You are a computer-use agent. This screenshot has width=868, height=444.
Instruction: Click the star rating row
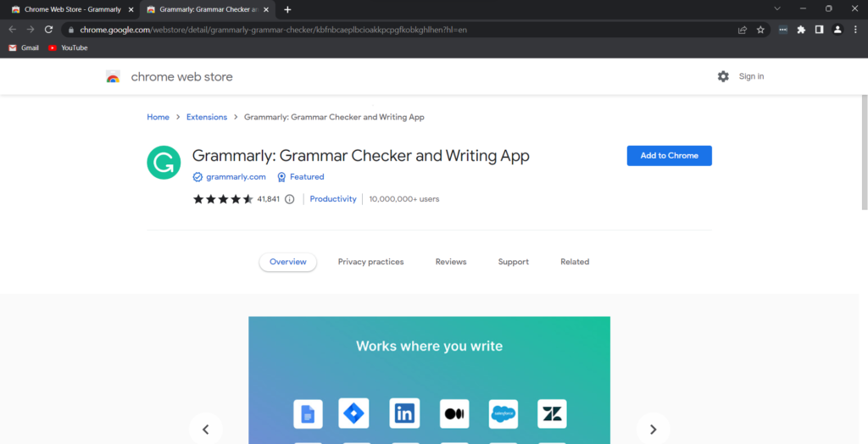[x=223, y=199]
